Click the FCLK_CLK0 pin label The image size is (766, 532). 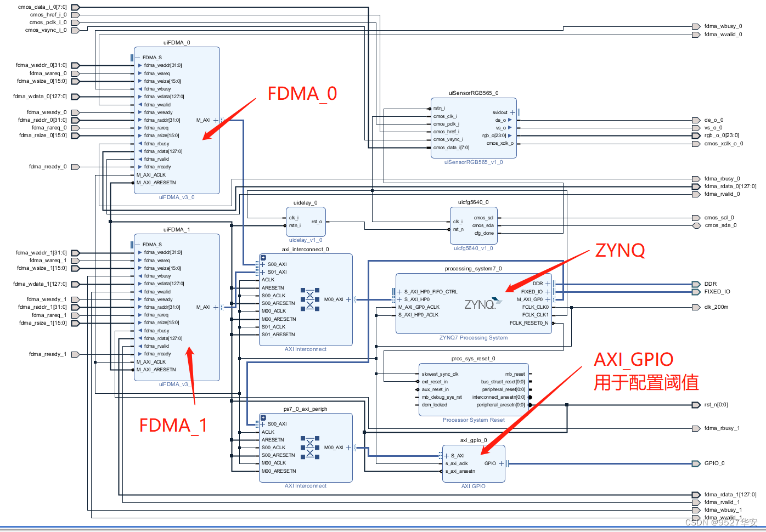[x=536, y=307]
